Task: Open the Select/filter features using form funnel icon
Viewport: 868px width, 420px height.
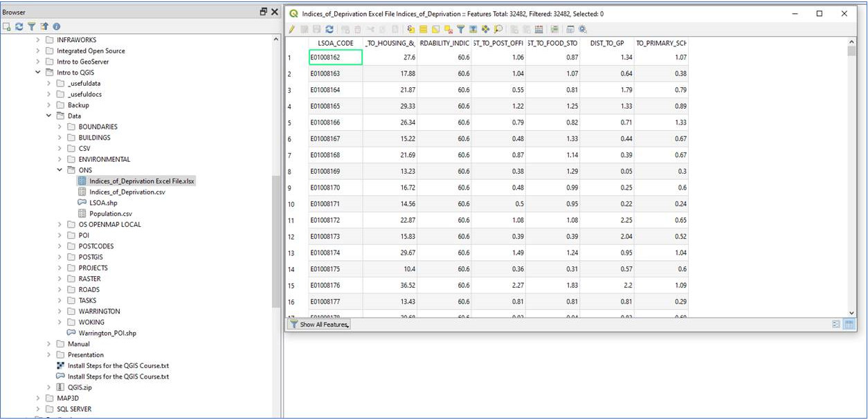Action: 461,29
